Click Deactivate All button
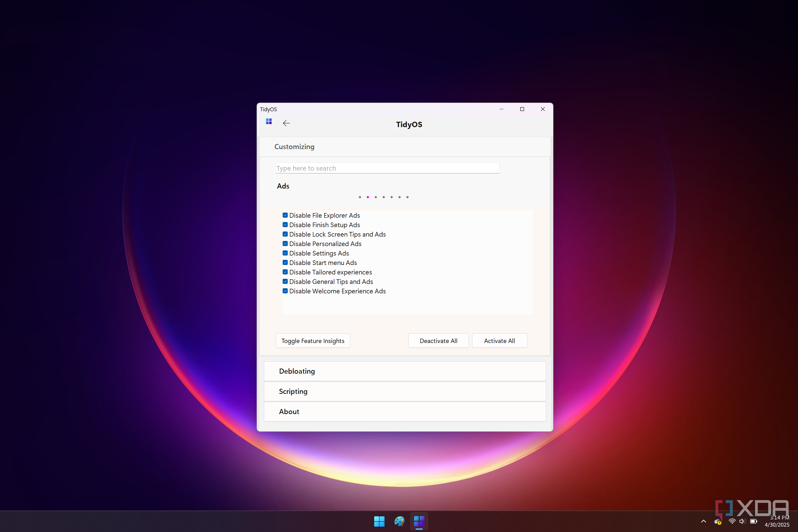 coord(438,341)
